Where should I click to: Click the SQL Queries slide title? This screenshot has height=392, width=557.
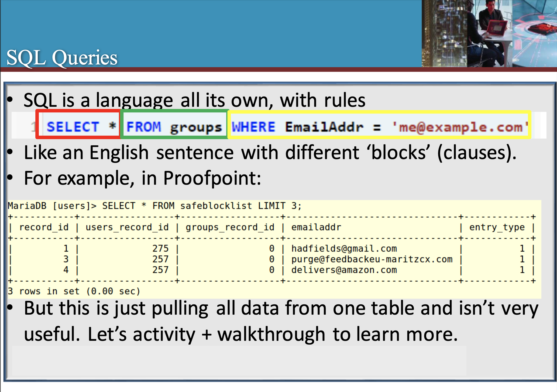[x=61, y=57]
